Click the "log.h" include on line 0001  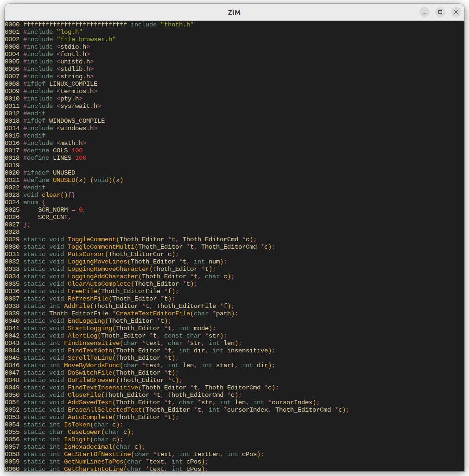[x=70, y=31]
